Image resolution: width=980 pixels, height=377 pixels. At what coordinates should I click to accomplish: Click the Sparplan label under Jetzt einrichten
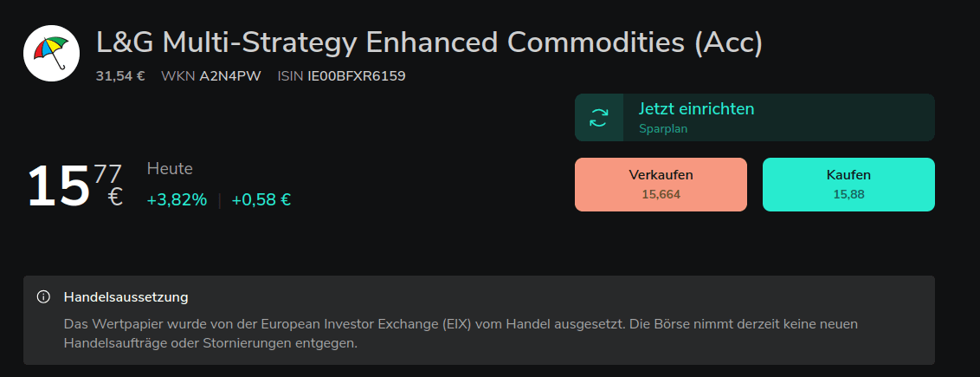[662, 128]
